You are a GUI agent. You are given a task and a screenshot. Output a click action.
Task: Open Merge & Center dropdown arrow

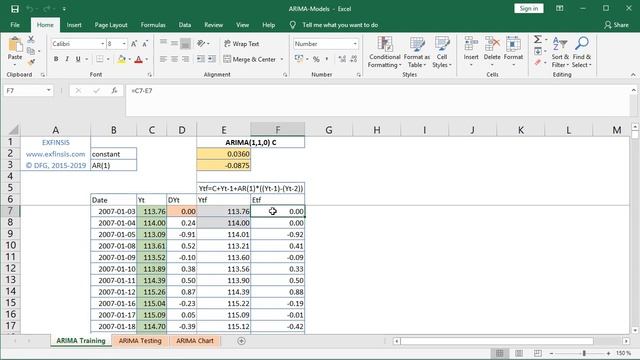click(x=282, y=59)
